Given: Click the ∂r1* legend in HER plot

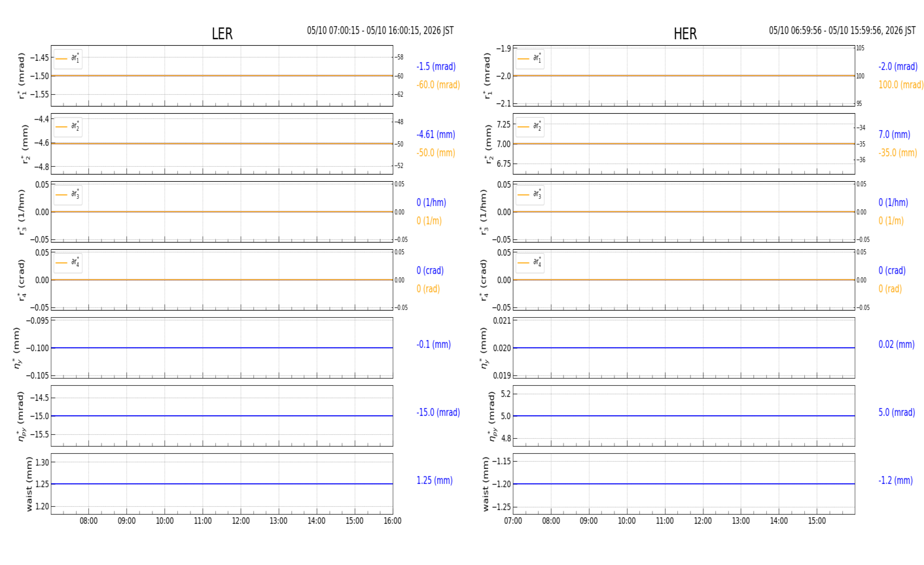Looking at the screenshot, I should tap(529, 59).
